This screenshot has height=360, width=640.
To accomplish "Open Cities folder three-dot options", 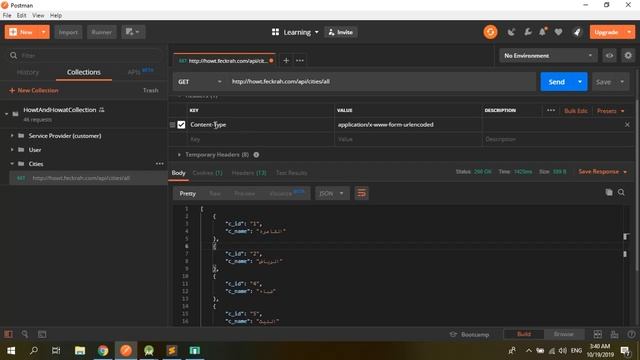I will tap(160, 164).
